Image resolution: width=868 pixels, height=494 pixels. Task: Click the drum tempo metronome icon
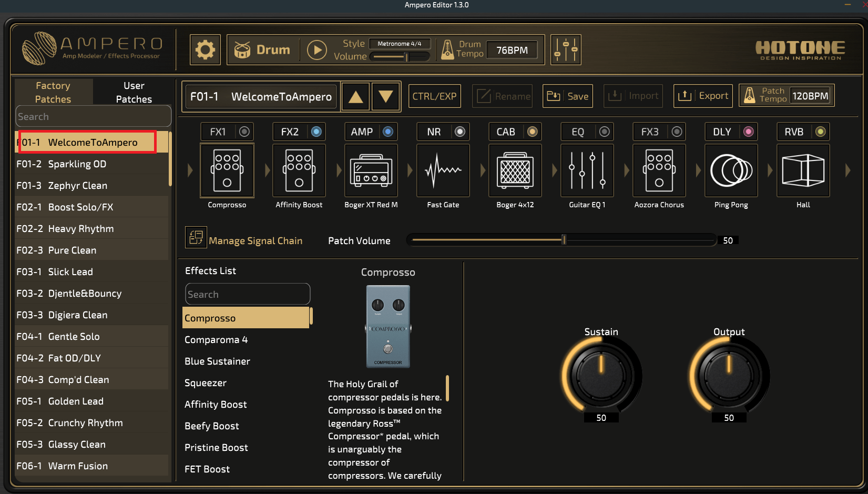click(x=447, y=50)
